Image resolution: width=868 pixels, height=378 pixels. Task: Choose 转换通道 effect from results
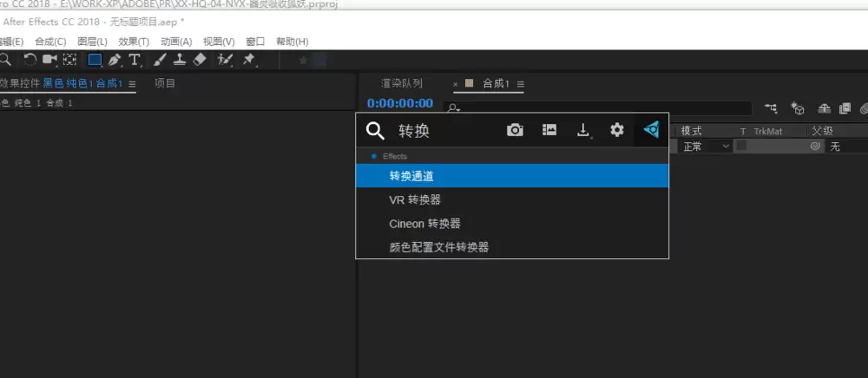(x=512, y=176)
